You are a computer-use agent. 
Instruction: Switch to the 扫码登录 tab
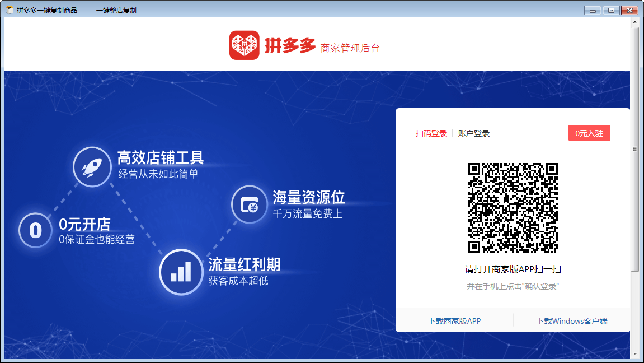click(431, 133)
